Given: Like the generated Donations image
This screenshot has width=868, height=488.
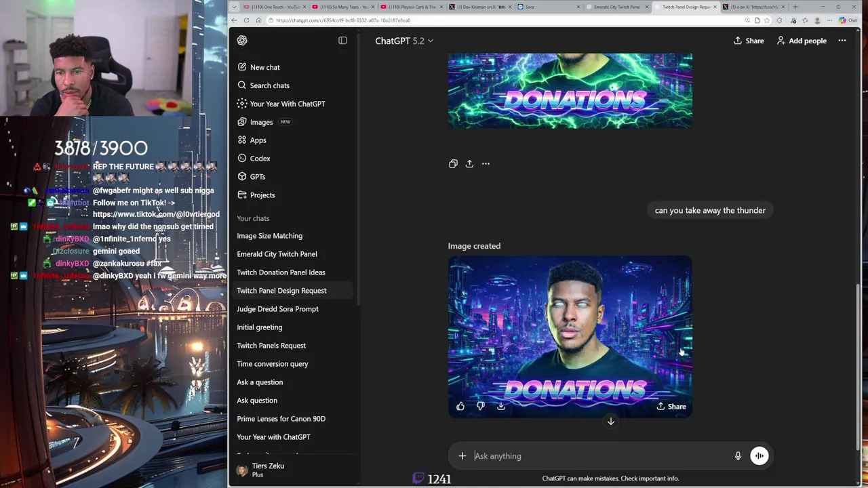Looking at the screenshot, I should pyautogui.click(x=460, y=406).
